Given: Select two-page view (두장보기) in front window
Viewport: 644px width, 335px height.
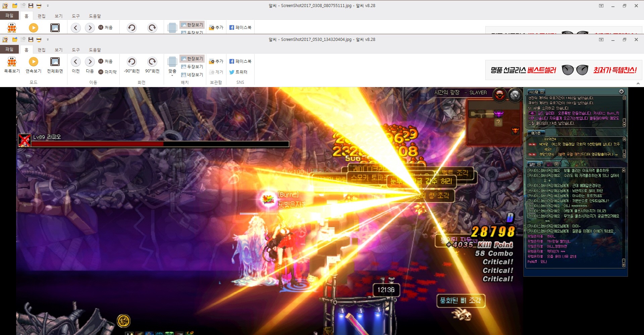Looking at the screenshot, I should coord(192,67).
